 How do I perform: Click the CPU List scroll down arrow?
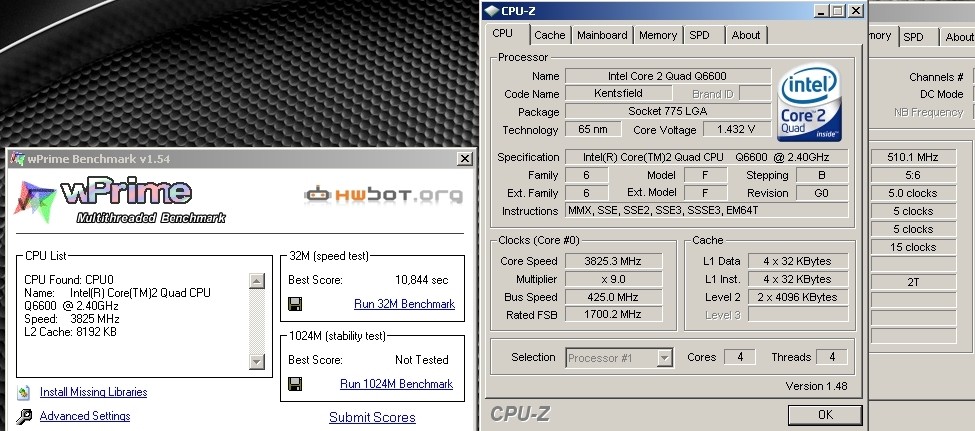pos(257,361)
